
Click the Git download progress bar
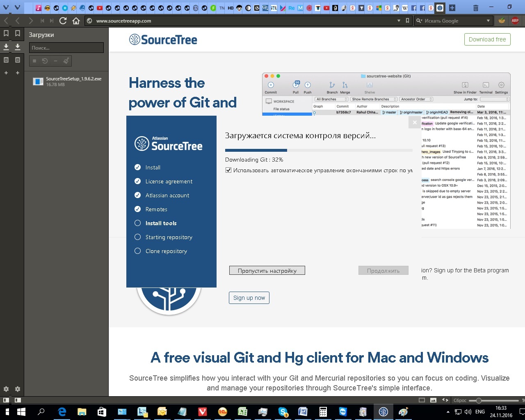click(319, 151)
